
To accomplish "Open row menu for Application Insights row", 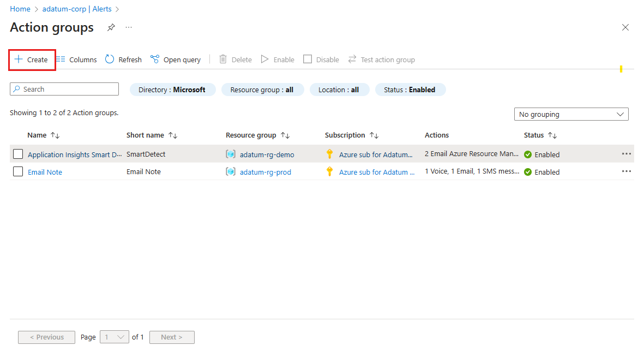I will coord(626,154).
